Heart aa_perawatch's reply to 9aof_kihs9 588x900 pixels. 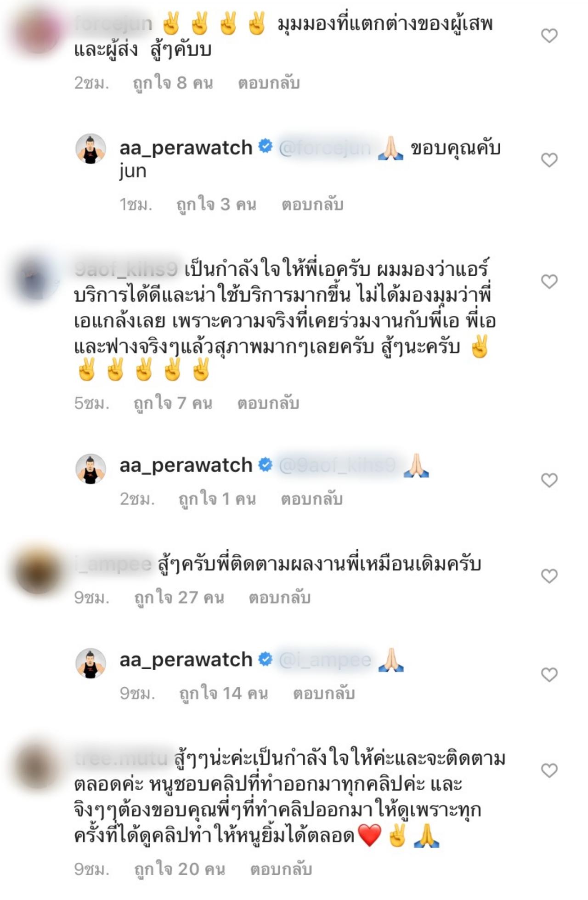[x=549, y=480]
